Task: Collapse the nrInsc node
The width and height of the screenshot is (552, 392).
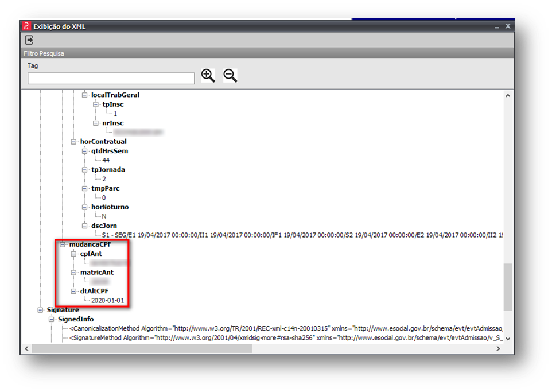Action: pyautogui.click(x=95, y=123)
